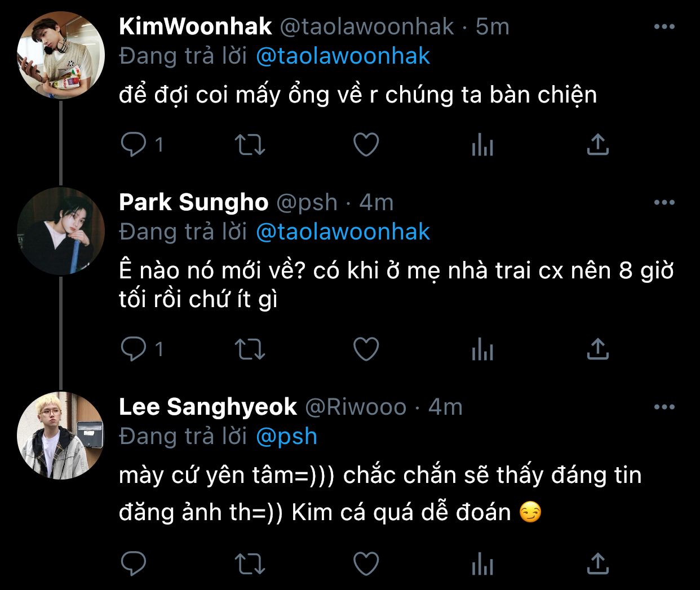700x590 pixels.
Task: Like KimWoonhak's tweet
Action: click(x=366, y=145)
